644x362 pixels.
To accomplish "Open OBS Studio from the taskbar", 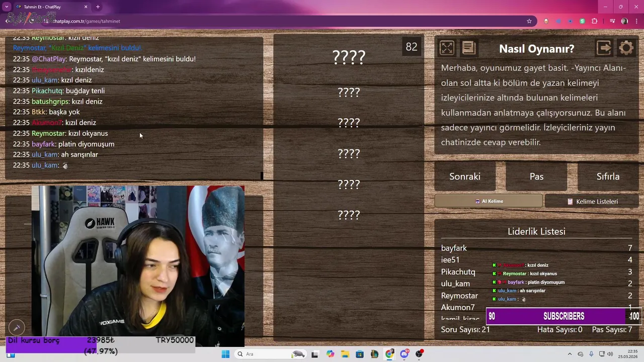I will (419, 354).
